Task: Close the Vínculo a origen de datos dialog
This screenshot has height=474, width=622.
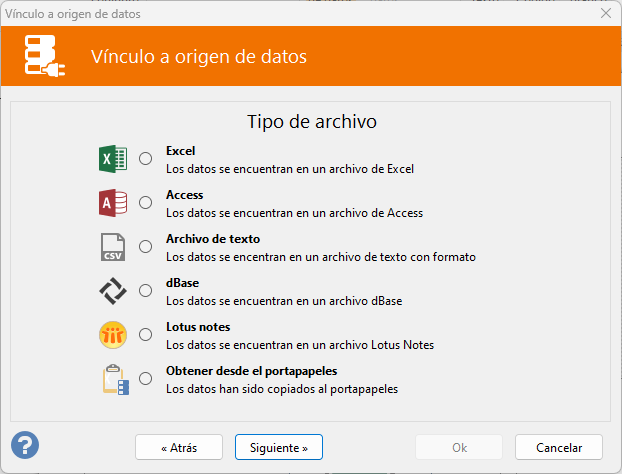Action: 605,13
